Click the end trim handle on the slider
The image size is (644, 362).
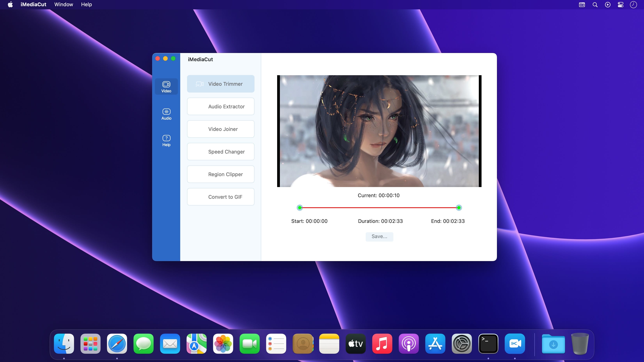pyautogui.click(x=459, y=208)
